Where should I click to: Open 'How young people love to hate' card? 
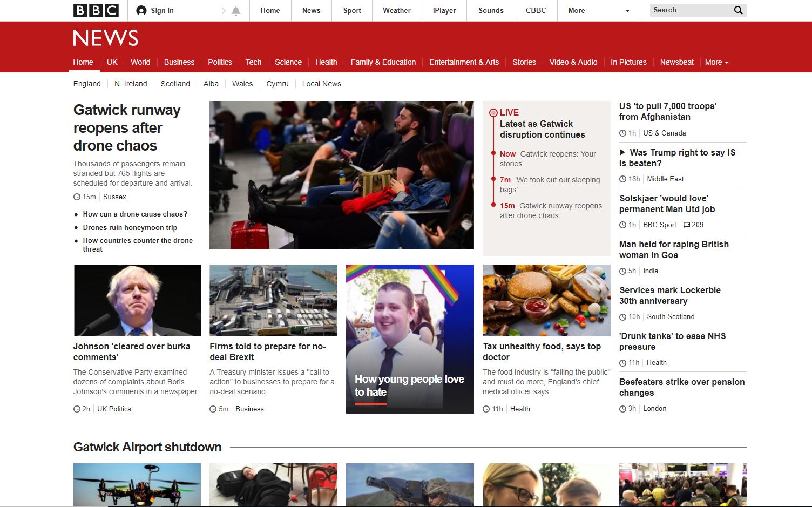tap(410, 339)
